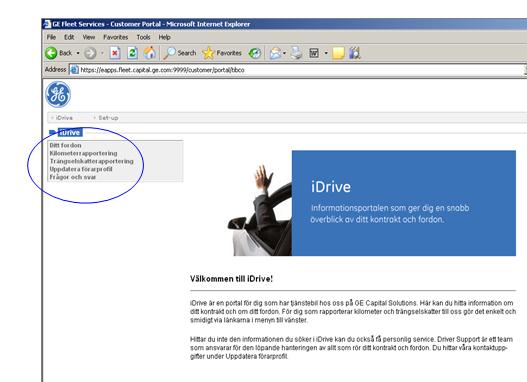Screen dimensions: 527x382
Task: Expand the Edit dropdown arrow
Action: [x=326, y=53]
